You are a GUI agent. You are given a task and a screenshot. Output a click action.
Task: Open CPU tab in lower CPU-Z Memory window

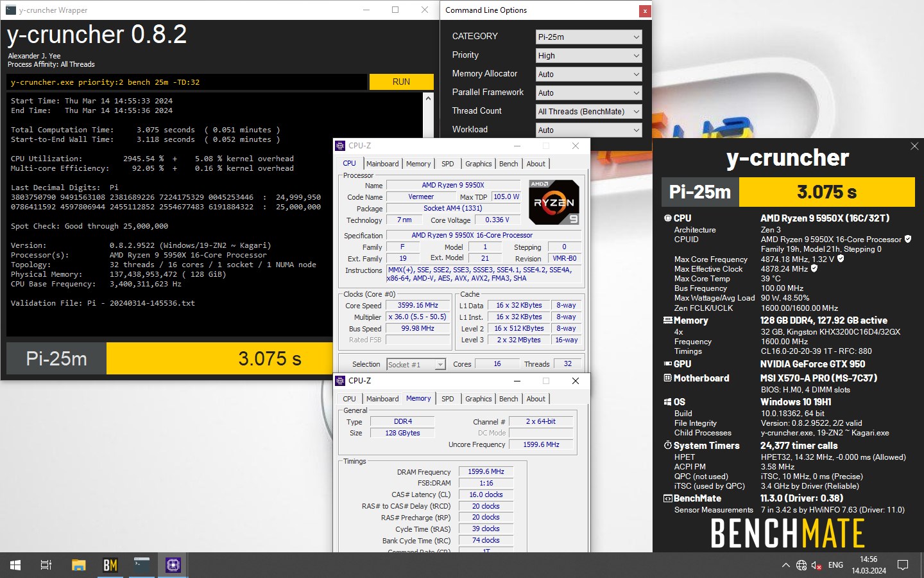[349, 399]
